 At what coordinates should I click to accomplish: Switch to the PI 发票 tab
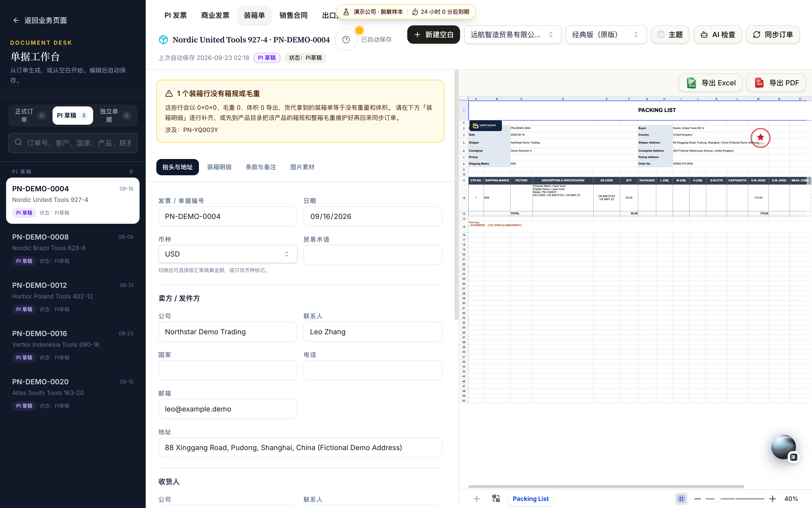coord(175,15)
